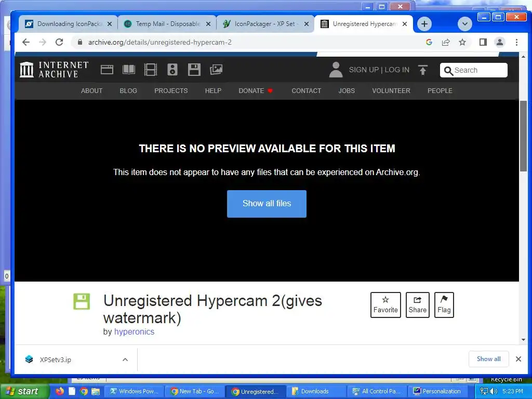
Task: Open the side panel icon
Action: pos(483,42)
